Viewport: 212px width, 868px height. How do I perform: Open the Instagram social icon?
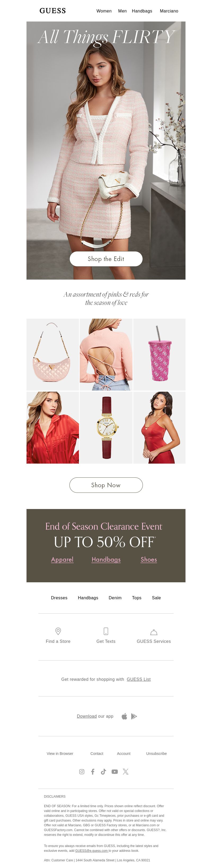(x=82, y=771)
